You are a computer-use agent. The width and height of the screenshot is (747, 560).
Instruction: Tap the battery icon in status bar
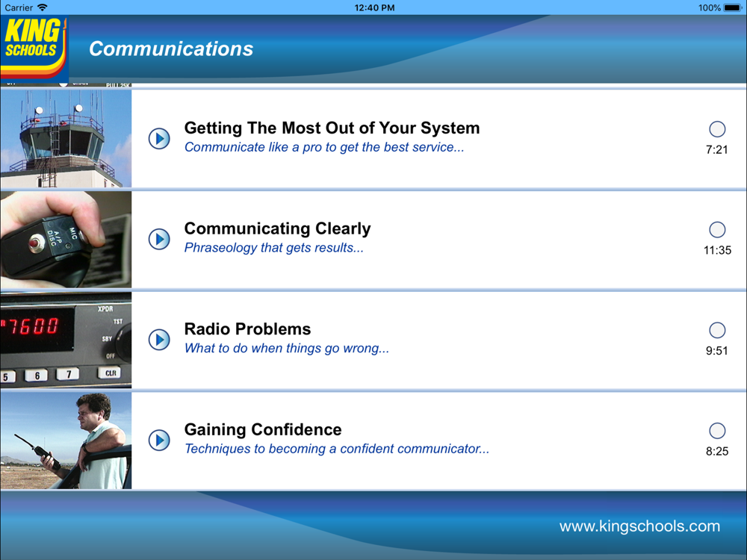(x=733, y=7)
